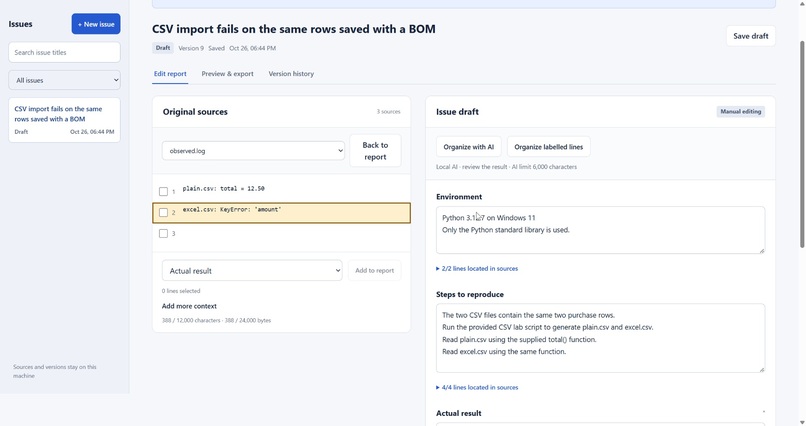The height and width of the screenshot is (426, 806).
Task: Click the scrollbar down arrow
Action: pyautogui.click(x=802, y=422)
